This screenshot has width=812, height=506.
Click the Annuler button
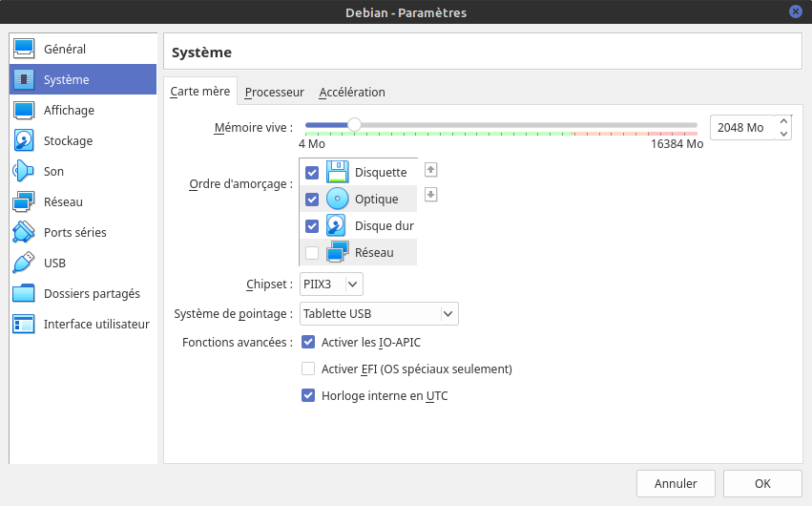(676, 483)
